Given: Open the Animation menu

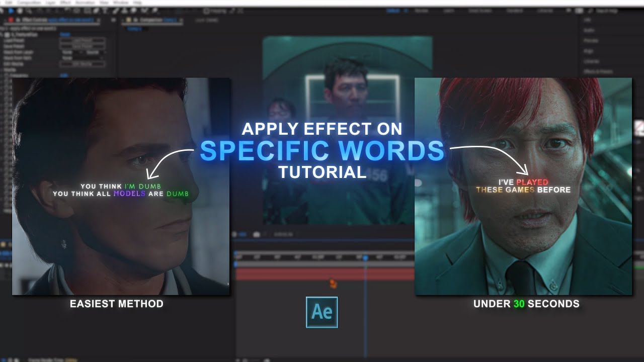Looking at the screenshot, I should 86,3.
